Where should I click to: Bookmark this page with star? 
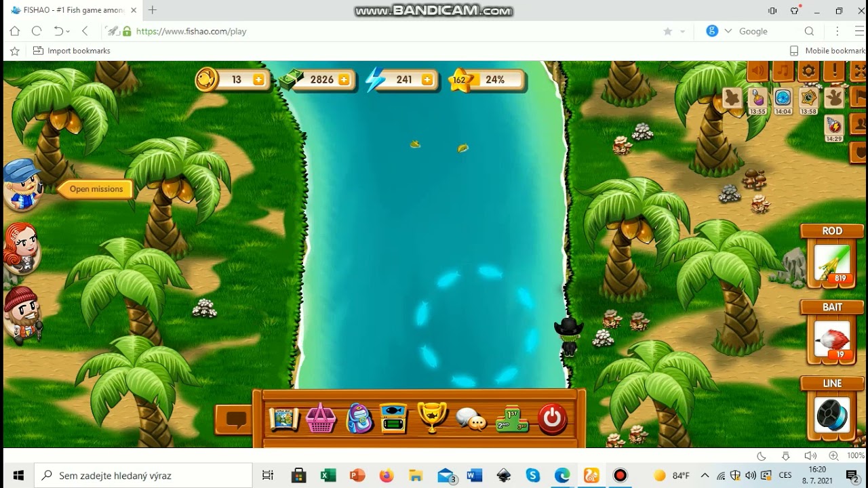(668, 31)
